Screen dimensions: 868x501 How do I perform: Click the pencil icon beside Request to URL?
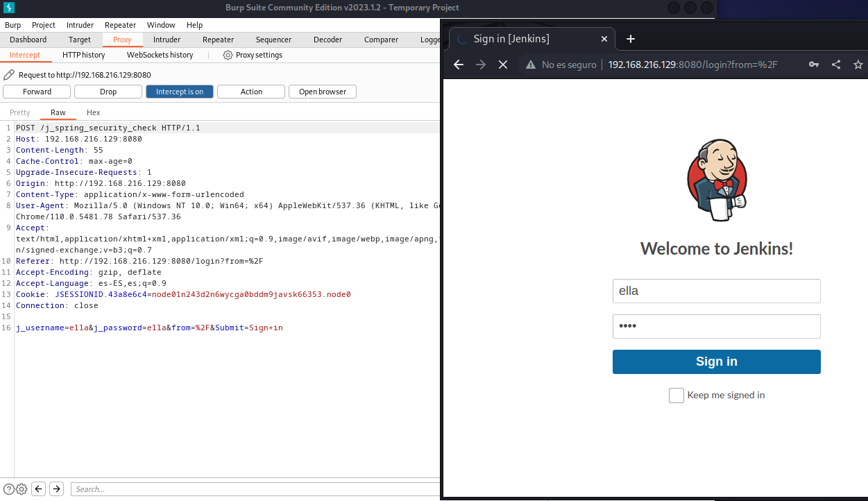(x=8, y=75)
